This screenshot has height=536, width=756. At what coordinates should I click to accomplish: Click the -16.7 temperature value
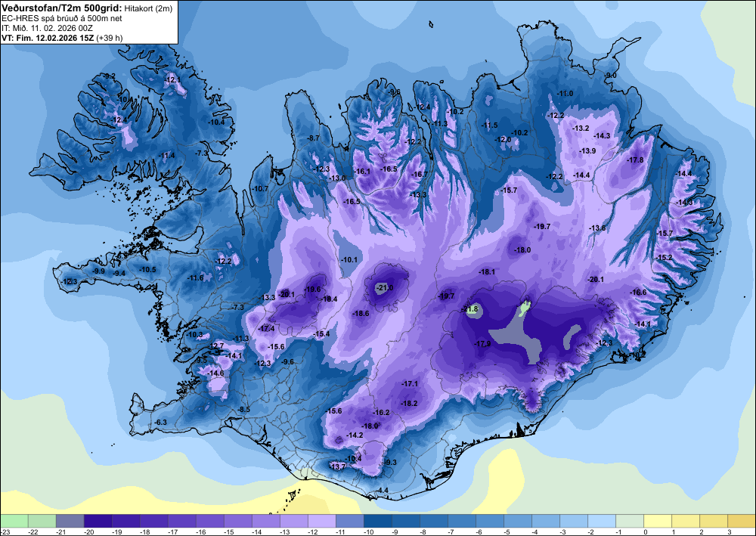[x=420, y=174]
